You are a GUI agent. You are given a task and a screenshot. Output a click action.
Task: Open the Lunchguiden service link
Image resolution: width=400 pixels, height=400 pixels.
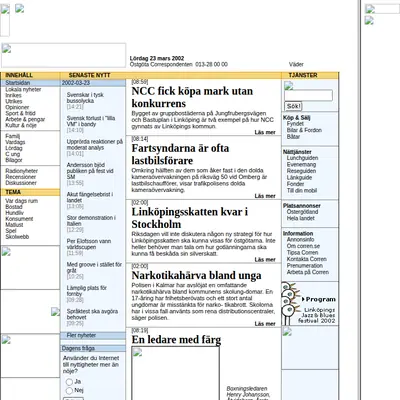click(302, 158)
